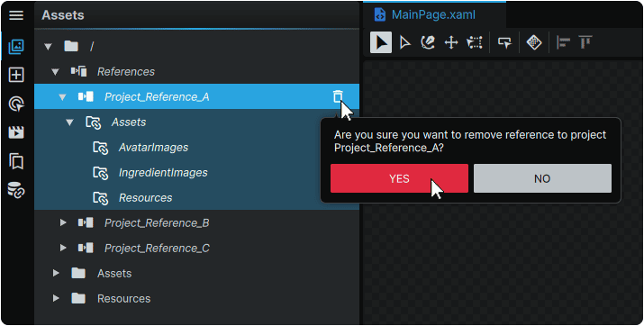
Task: Select the Direct Selection outline arrow tool
Action: click(x=405, y=42)
